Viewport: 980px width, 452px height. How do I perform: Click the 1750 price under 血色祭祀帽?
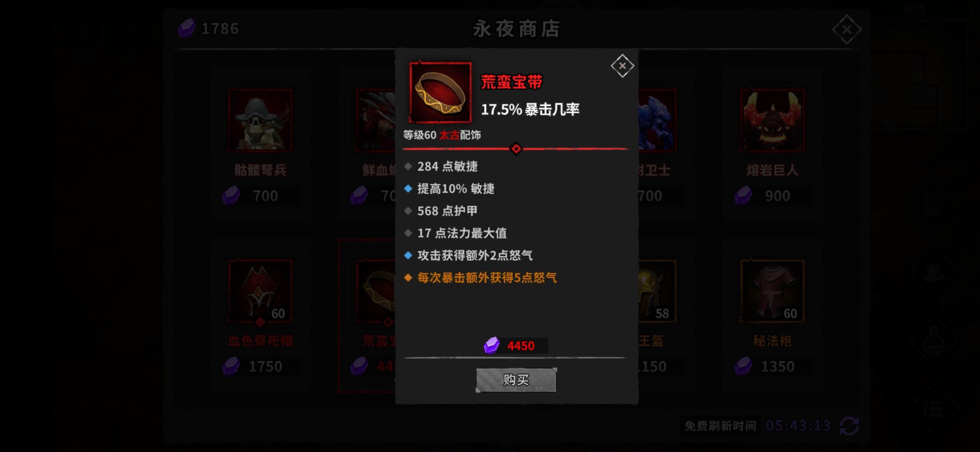pyautogui.click(x=265, y=367)
